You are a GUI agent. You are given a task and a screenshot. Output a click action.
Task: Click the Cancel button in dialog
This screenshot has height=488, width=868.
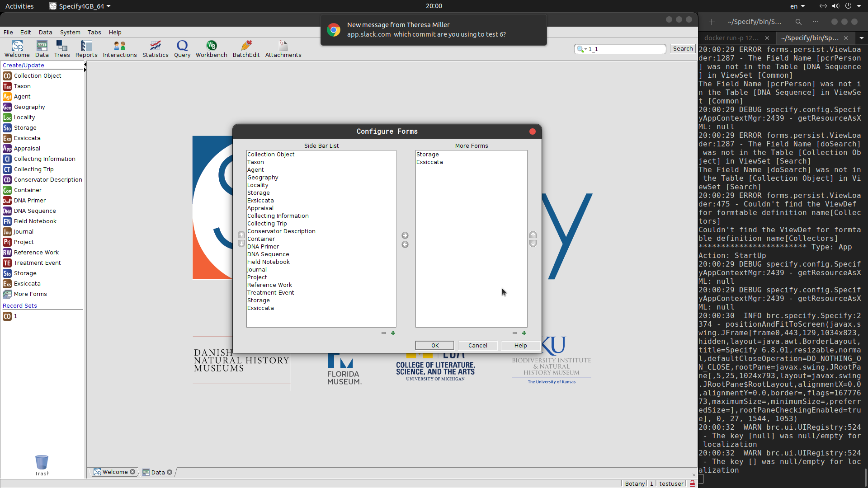tap(477, 345)
